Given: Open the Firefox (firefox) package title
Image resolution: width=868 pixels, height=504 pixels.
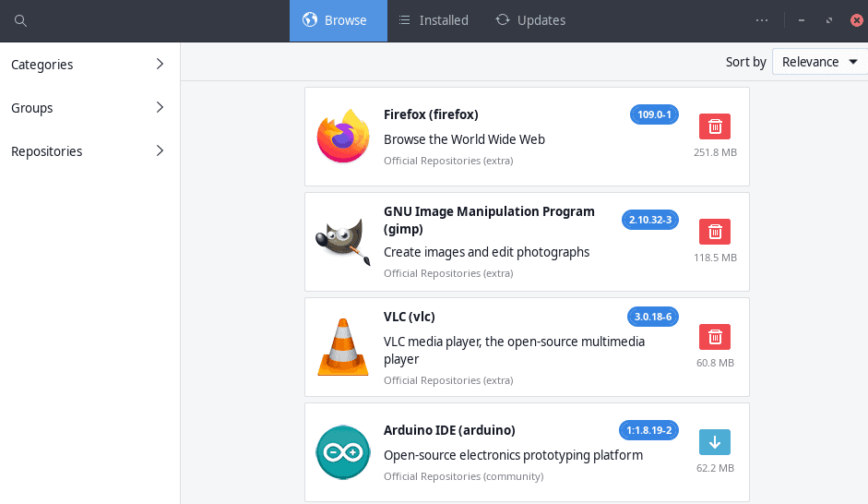Looking at the screenshot, I should 431,114.
